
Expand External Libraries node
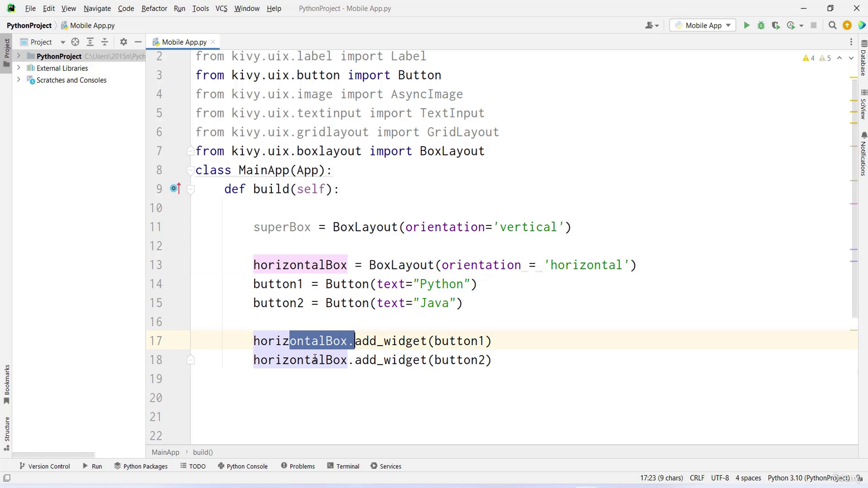(x=19, y=68)
